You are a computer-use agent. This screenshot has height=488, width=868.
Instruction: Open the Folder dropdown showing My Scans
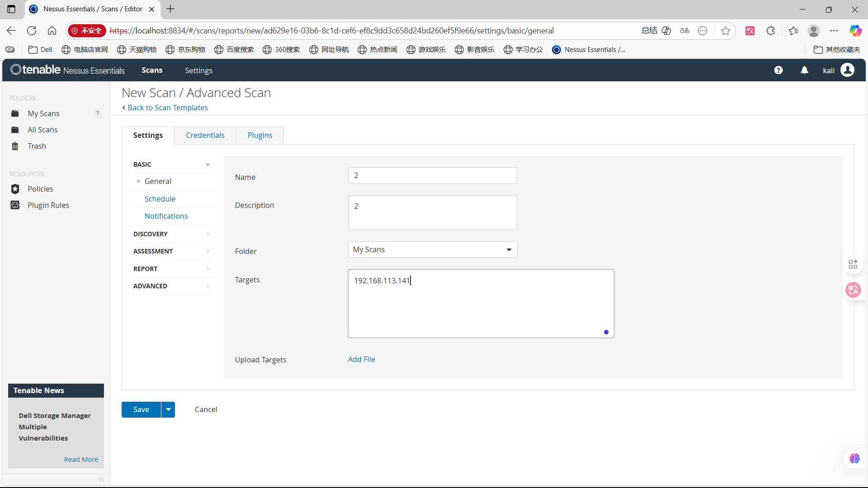click(432, 249)
